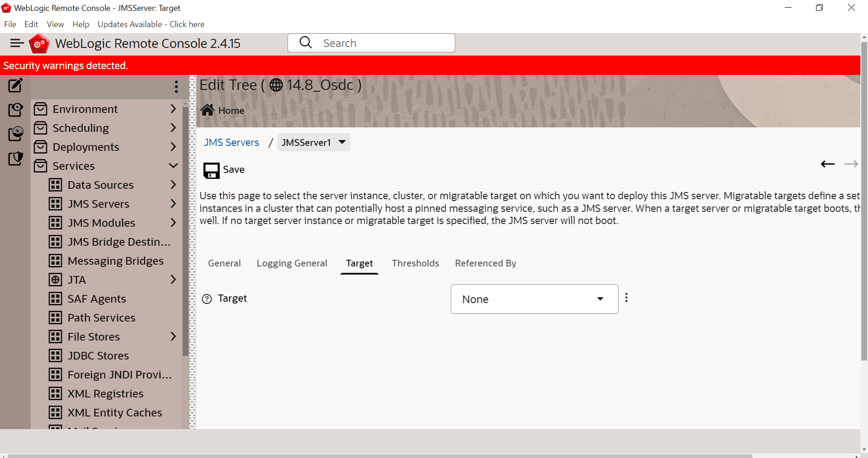The height and width of the screenshot is (458, 868).
Task: Go back with the left arrow
Action: click(828, 164)
